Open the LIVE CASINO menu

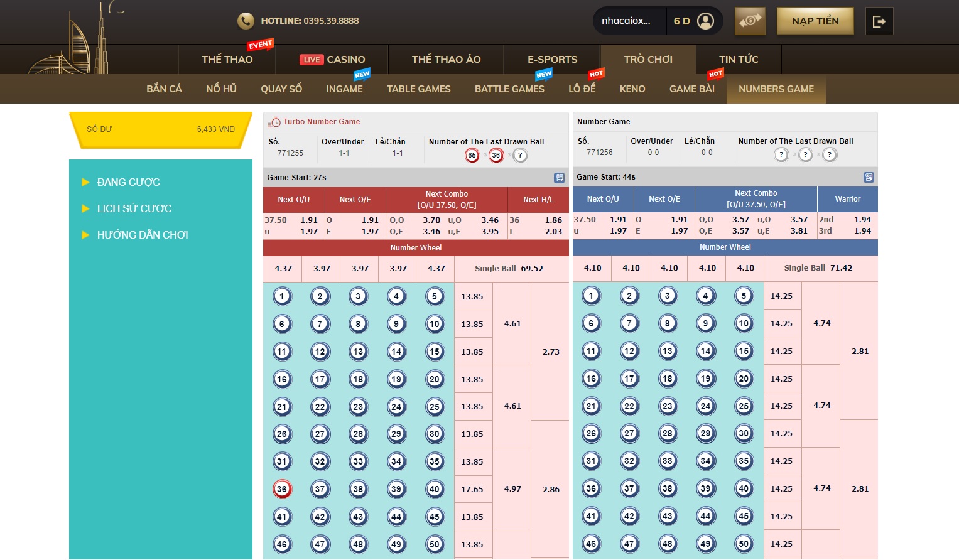click(x=332, y=59)
